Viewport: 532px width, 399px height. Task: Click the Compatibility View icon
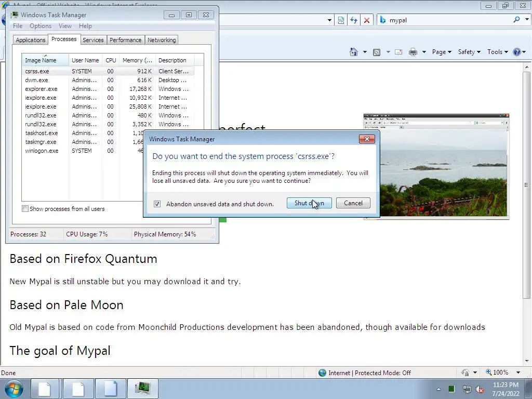pyautogui.click(x=341, y=20)
